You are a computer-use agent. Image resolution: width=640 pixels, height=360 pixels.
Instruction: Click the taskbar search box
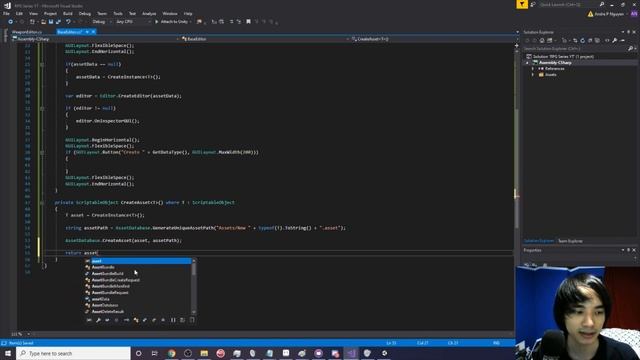pyautogui.click(x=73, y=353)
